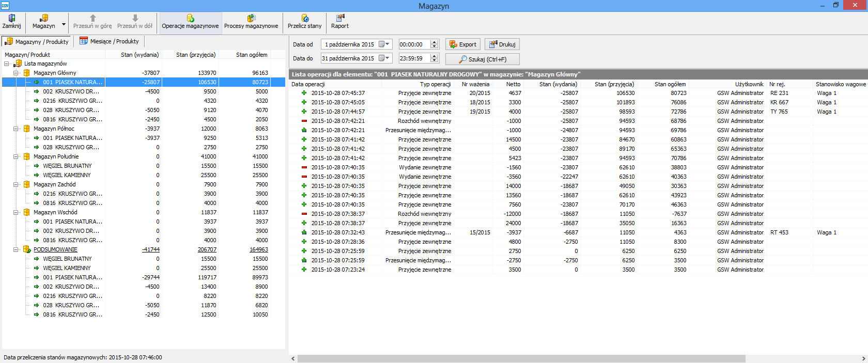Viewport: 868px width, 363px height.
Task: Click the Export button
Action: (x=463, y=44)
